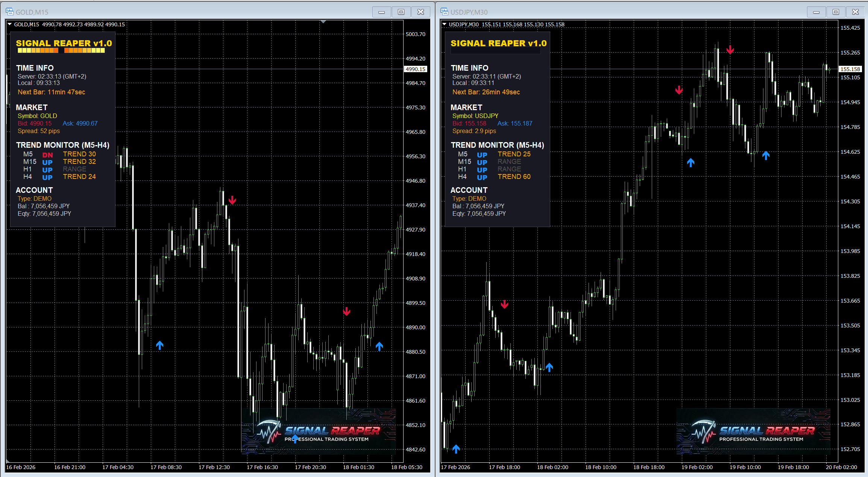This screenshot has height=477, width=868.
Task: Click the USDJPY,M30 chart window icon
Action: pos(444,12)
